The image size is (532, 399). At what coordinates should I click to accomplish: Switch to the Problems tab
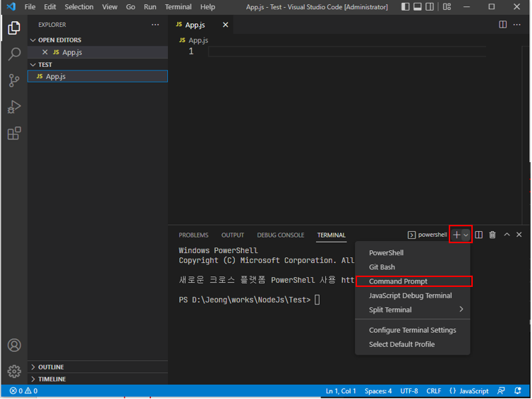click(x=194, y=235)
